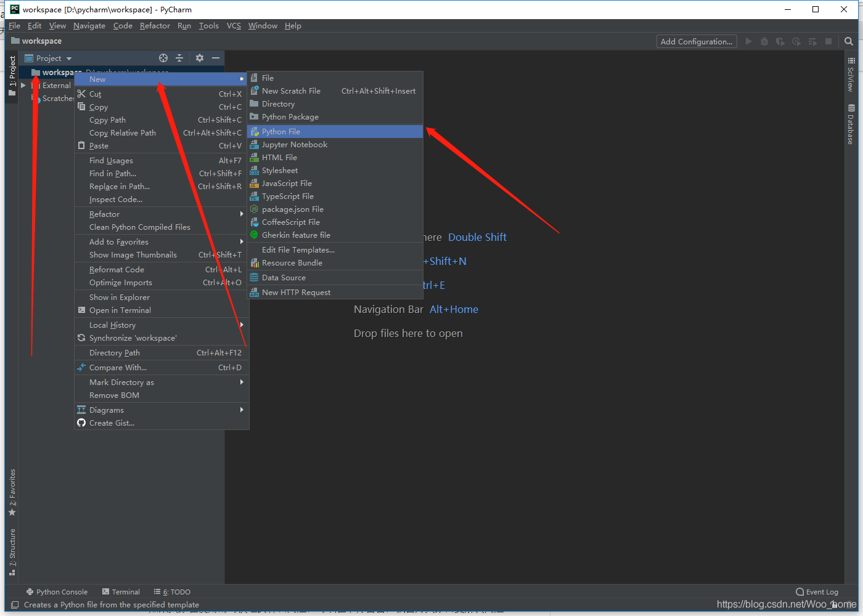
Task: Choose Directory in the New submenu
Action: pos(335,104)
